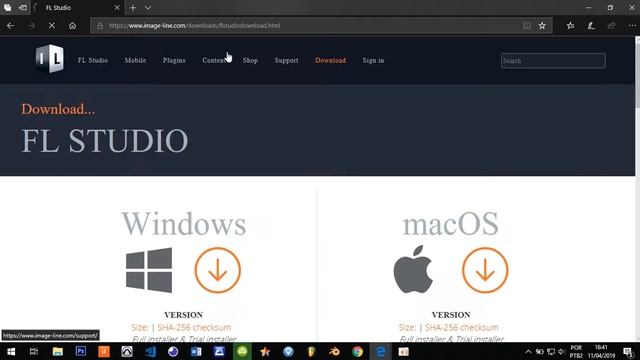Open the Support nav menu
Image resolution: width=640 pixels, height=360 pixels.
(286, 60)
